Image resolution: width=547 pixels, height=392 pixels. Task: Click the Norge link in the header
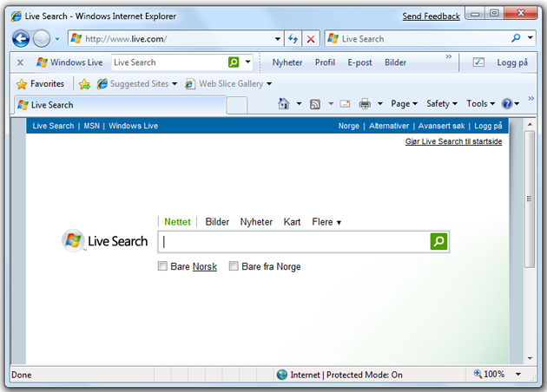pyautogui.click(x=348, y=126)
